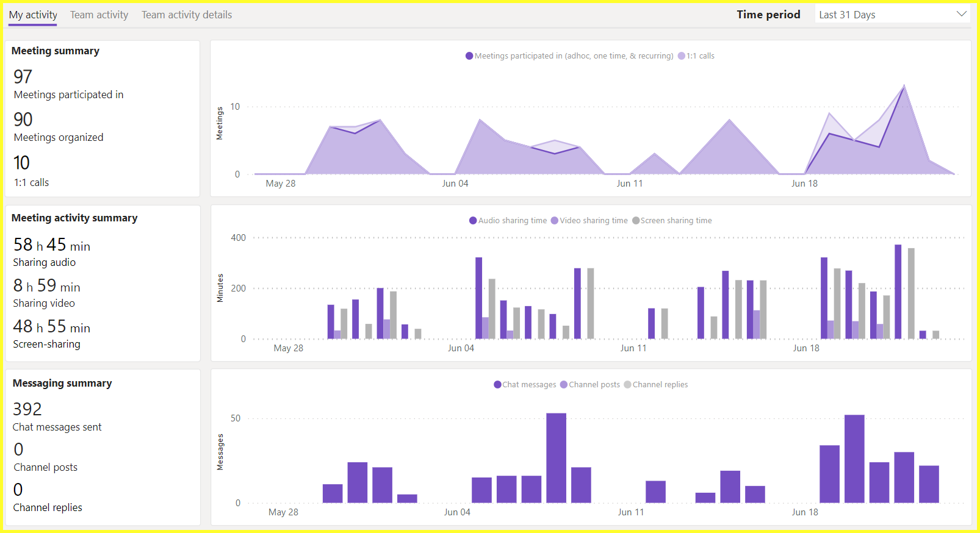
Task: Open the Team activity details tab
Action: tap(187, 15)
